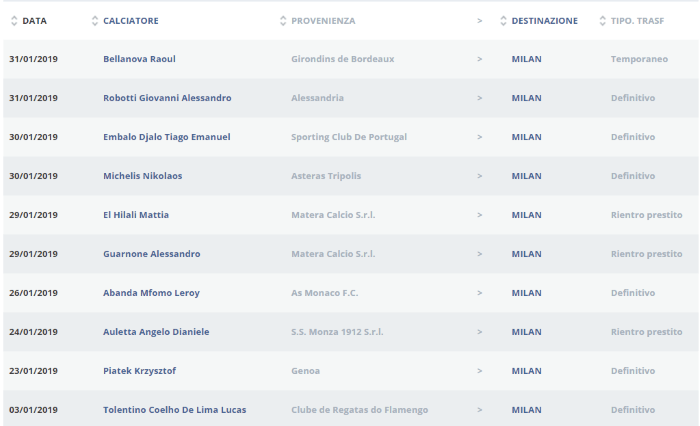Click the sort icon beside TIPO. TRASF
The width and height of the screenshot is (700, 426).
click(x=602, y=21)
